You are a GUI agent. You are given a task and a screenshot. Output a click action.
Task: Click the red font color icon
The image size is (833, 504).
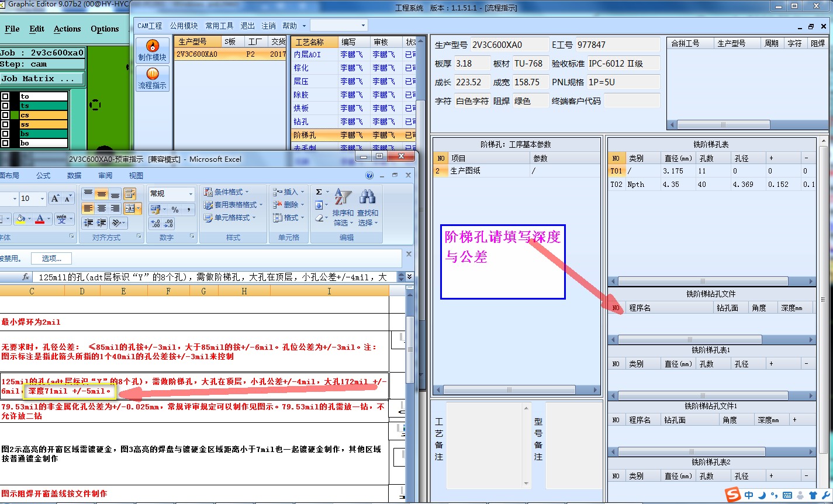click(x=40, y=219)
